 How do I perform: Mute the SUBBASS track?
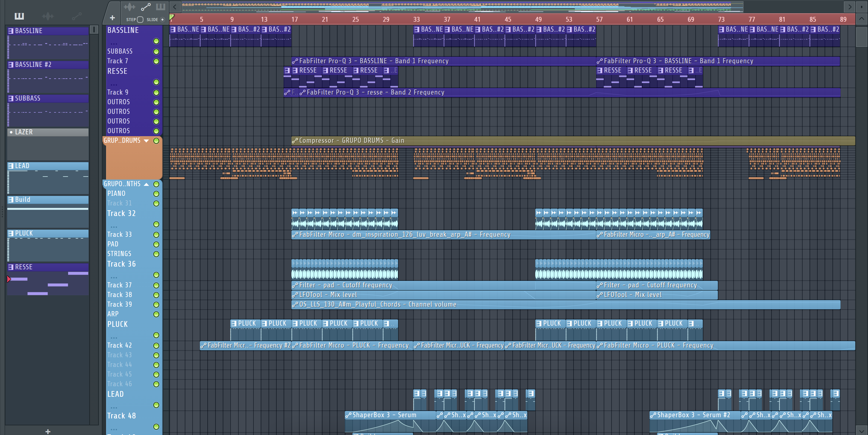click(156, 52)
